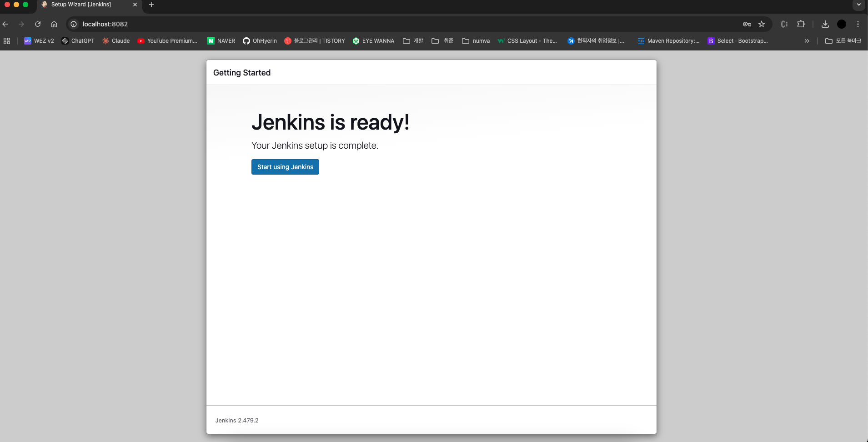This screenshot has height=442, width=868.
Task: Open a new tab with plus icon
Action: pos(151,5)
